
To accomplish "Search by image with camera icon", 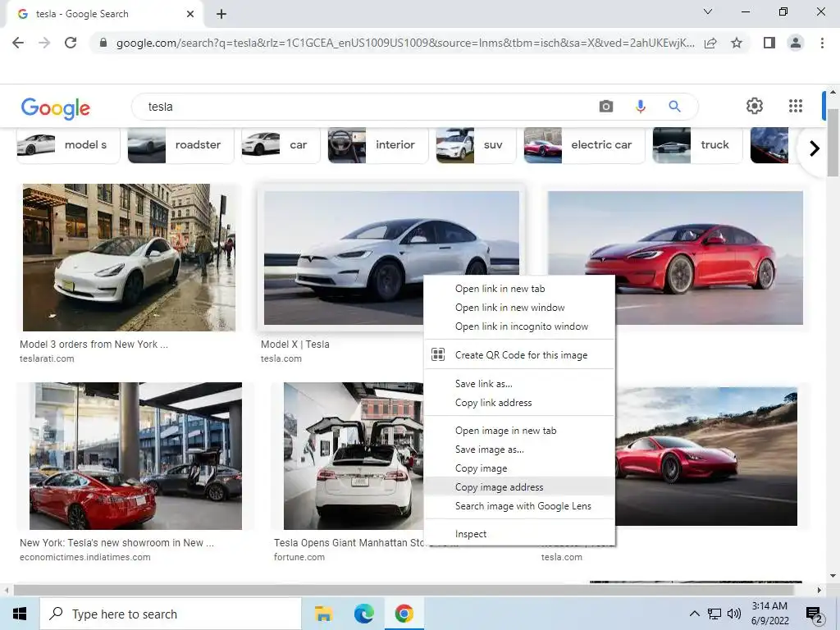I will (x=606, y=106).
